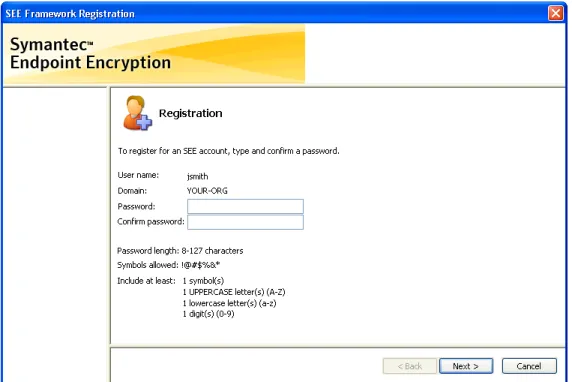Select the jsmith user name value

[197, 177]
